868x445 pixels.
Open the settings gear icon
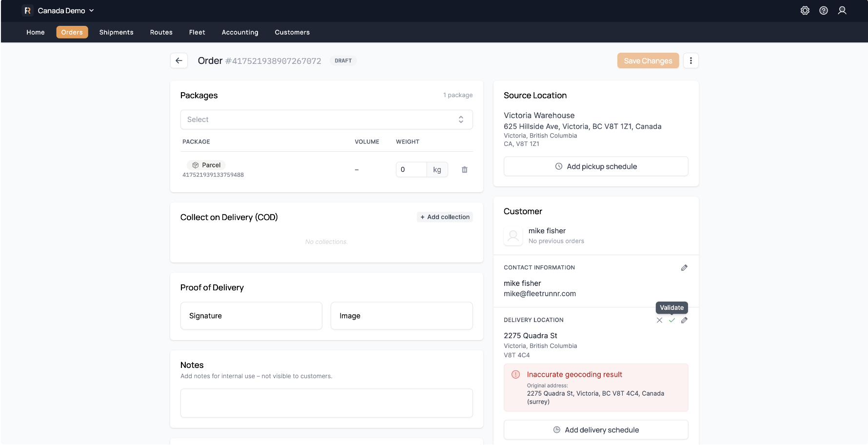point(805,11)
